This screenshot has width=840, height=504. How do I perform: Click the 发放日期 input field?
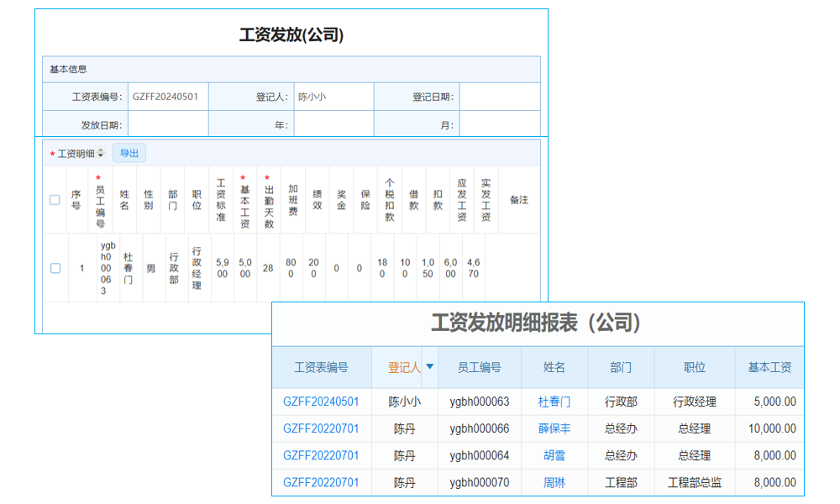pyautogui.click(x=168, y=123)
